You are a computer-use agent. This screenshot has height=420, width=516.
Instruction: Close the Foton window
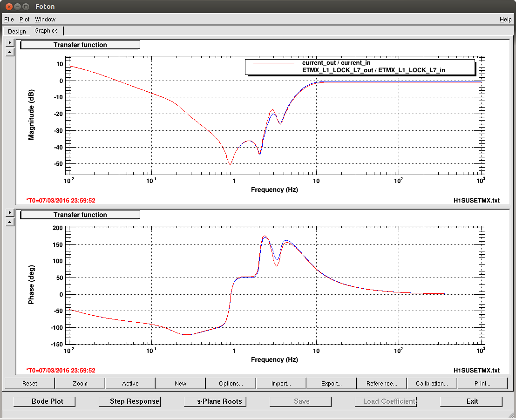(9, 7)
